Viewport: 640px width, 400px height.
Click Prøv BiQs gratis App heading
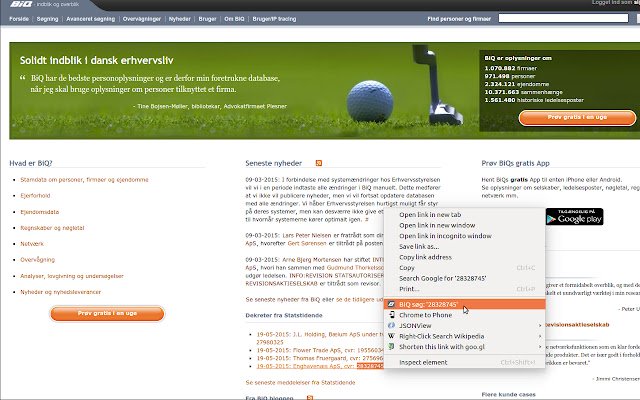515,163
